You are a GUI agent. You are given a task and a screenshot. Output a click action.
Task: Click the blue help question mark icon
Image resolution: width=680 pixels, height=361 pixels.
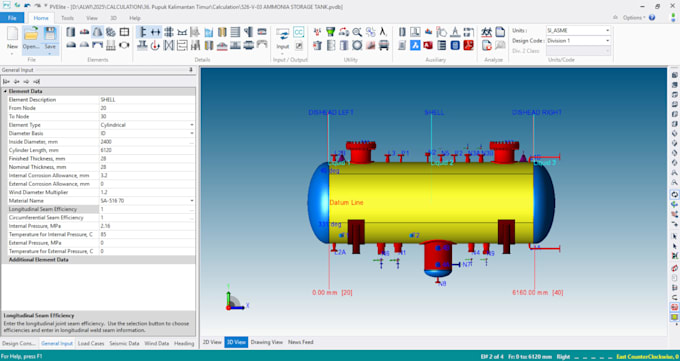click(652, 18)
